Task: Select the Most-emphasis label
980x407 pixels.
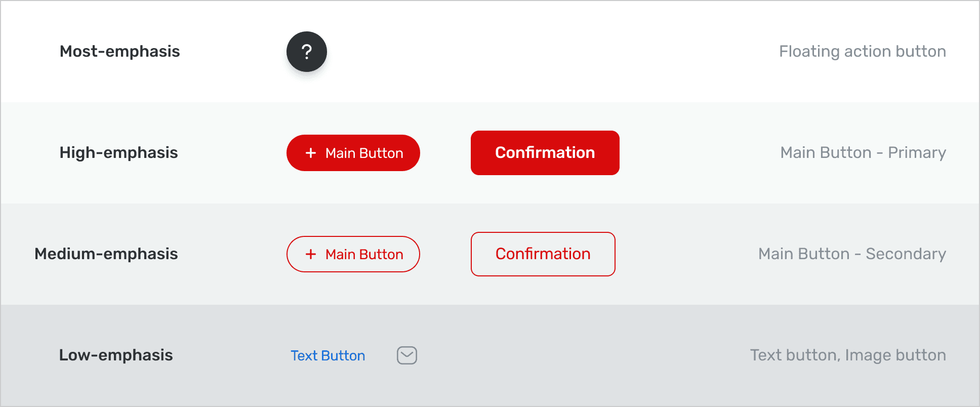Action: click(120, 52)
